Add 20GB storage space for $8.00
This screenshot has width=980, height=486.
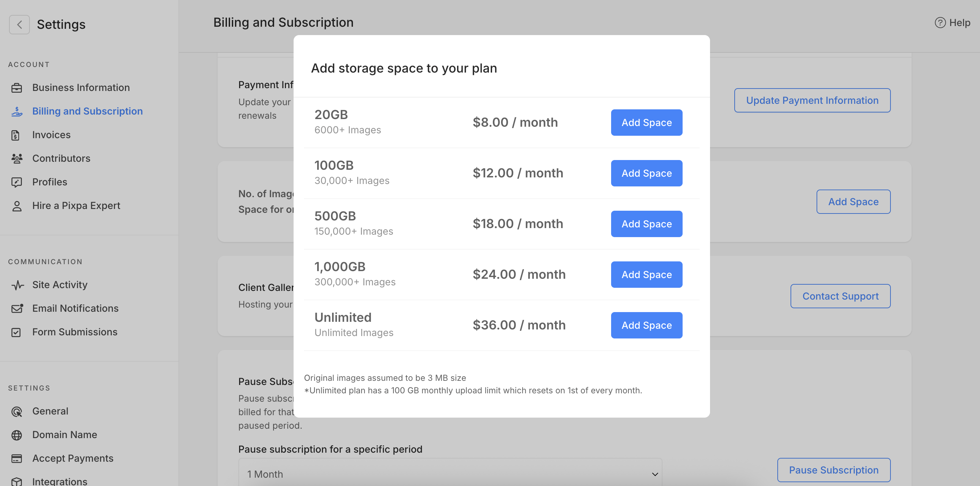pyautogui.click(x=646, y=123)
